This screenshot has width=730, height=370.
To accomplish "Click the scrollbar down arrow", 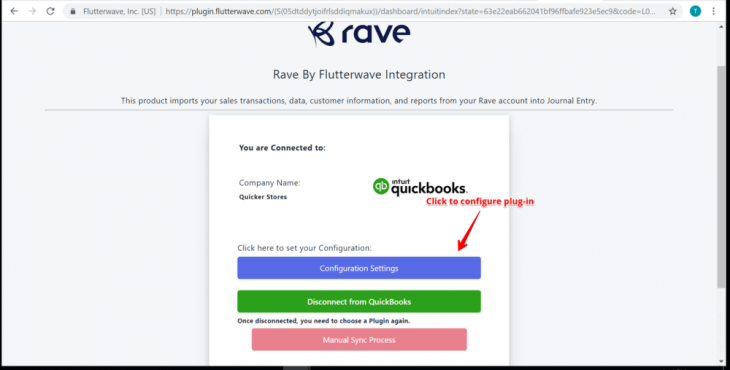I will (721, 361).
